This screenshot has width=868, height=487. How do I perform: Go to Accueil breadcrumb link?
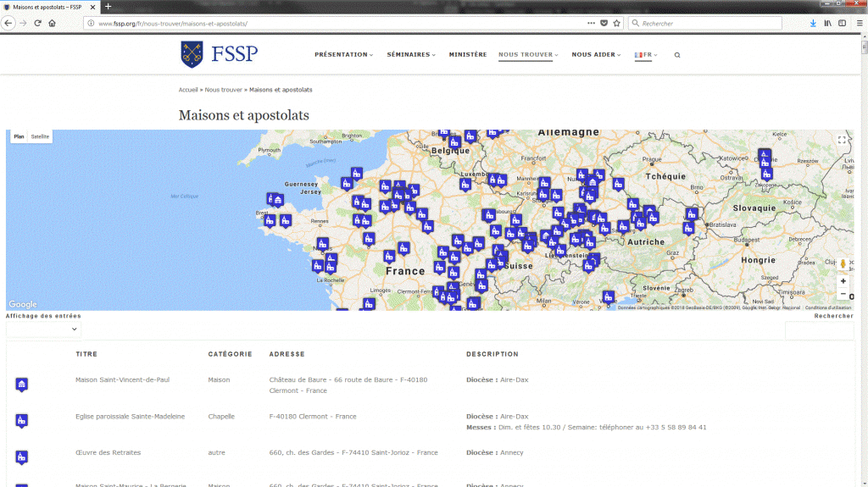[188, 90]
